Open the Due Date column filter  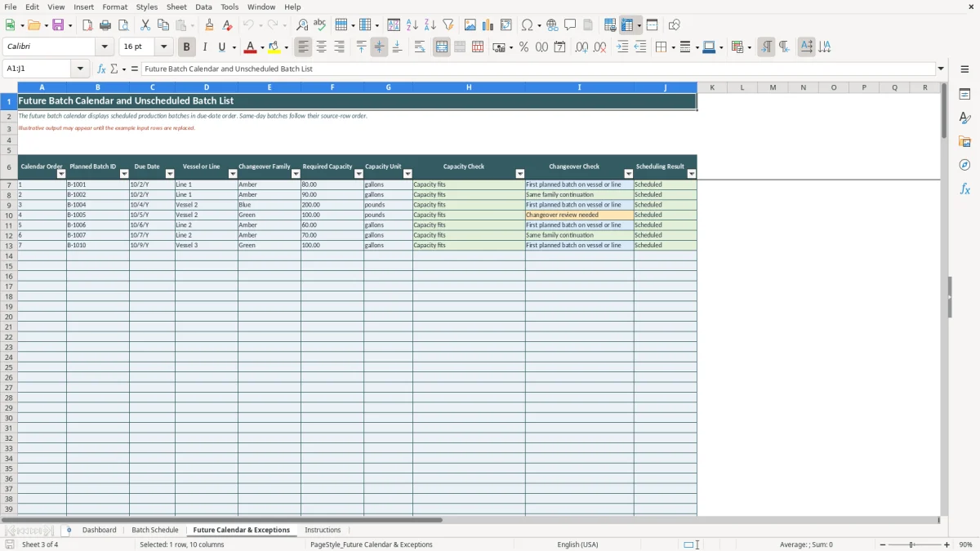[170, 174]
